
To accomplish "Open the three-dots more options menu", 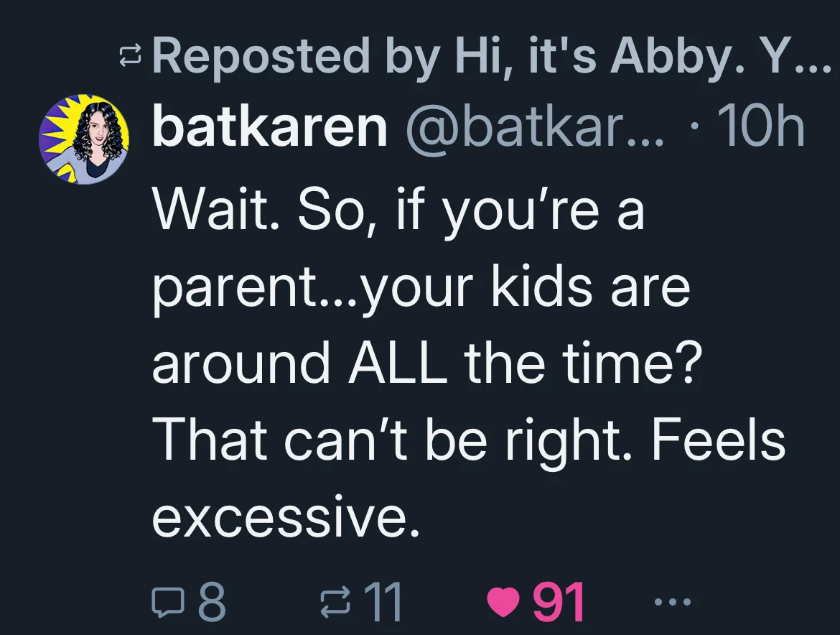I will [x=673, y=602].
